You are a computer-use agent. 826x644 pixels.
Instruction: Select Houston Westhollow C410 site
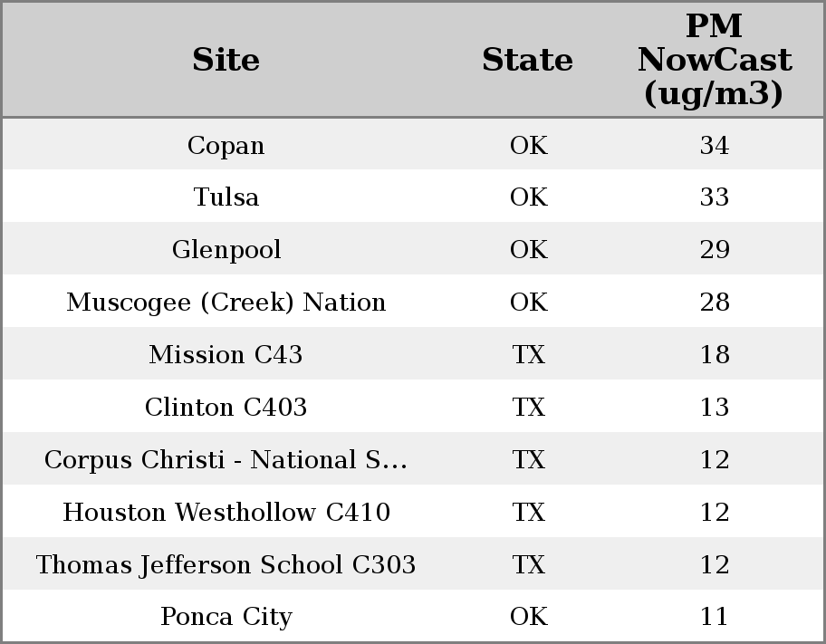click(226, 513)
